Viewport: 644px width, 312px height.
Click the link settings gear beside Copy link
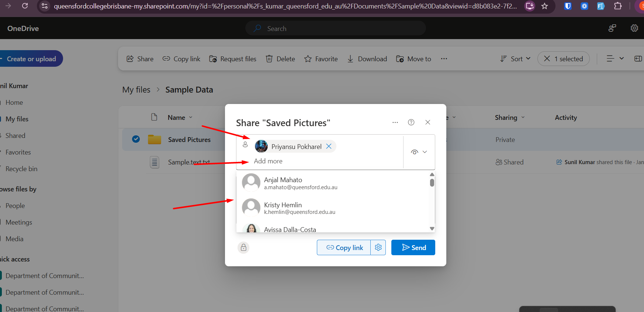coord(378,247)
